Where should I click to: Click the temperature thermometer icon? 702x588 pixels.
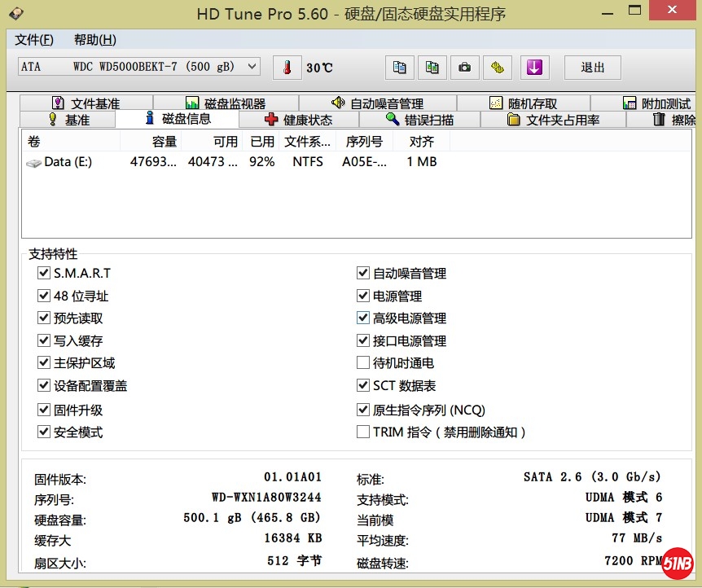coord(287,68)
